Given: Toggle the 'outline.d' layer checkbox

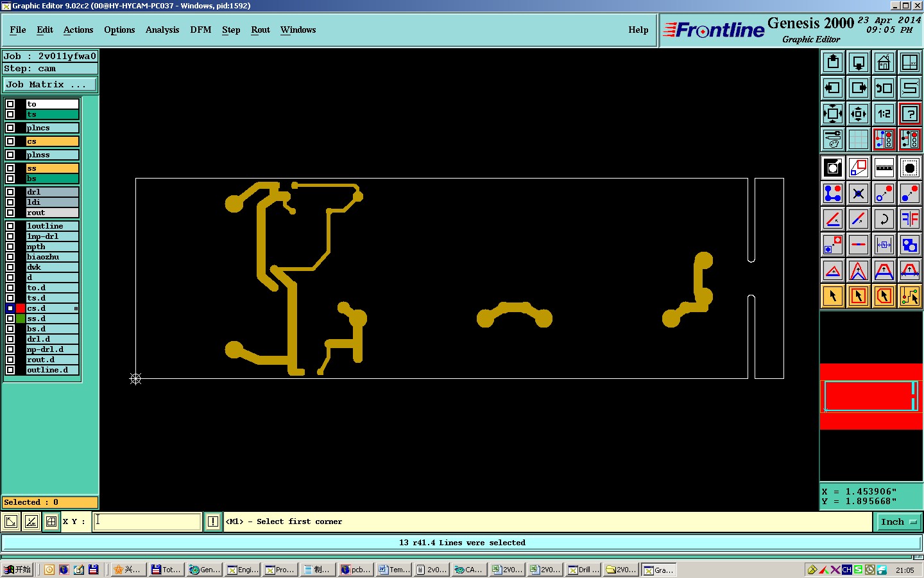Looking at the screenshot, I should (x=10, y=370).
